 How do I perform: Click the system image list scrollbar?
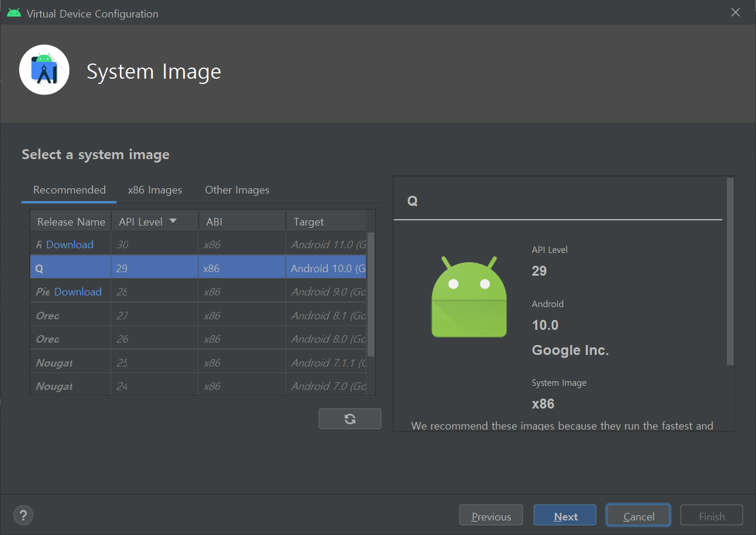click(x=371, y=294)
